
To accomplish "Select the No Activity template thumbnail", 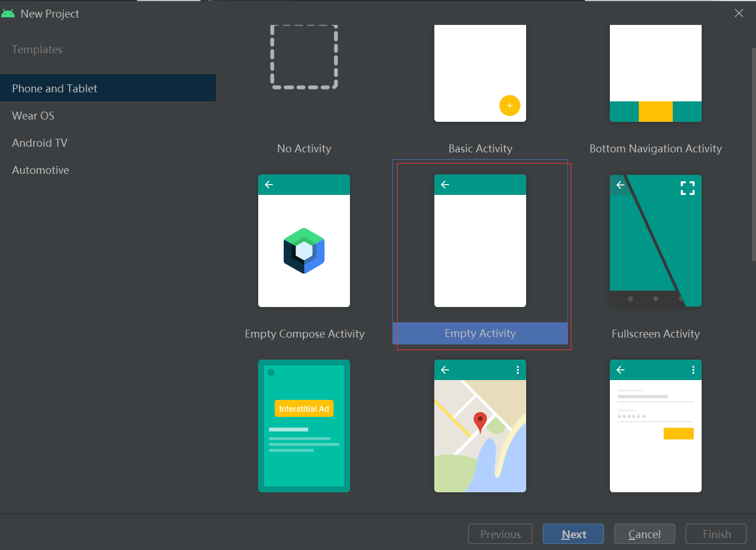I will pyautogui.click(x=304, y=57).
